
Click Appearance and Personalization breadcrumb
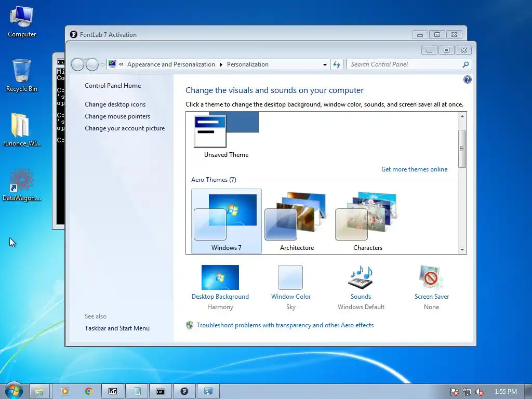click(171, 64)
